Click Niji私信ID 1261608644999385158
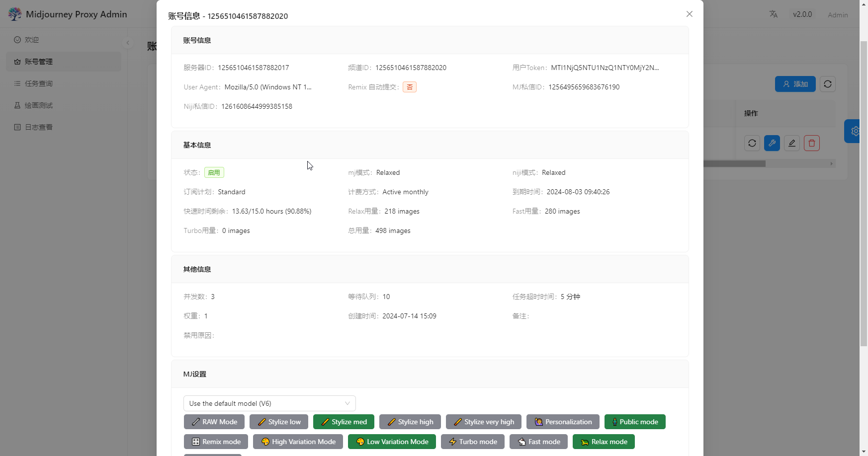The width and height of the screenshot is (868, 456). [257, 106]
